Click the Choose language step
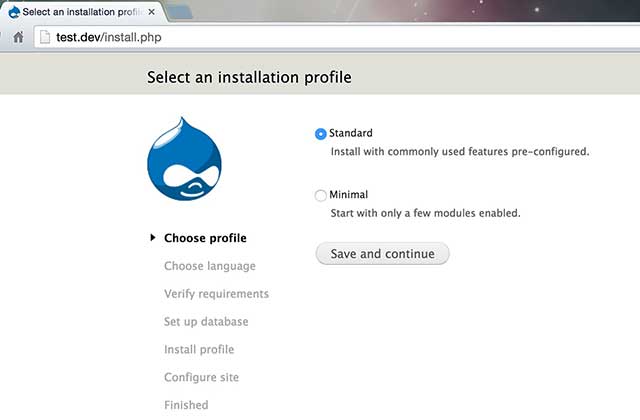The image size is (640, 420). [209, 266]
